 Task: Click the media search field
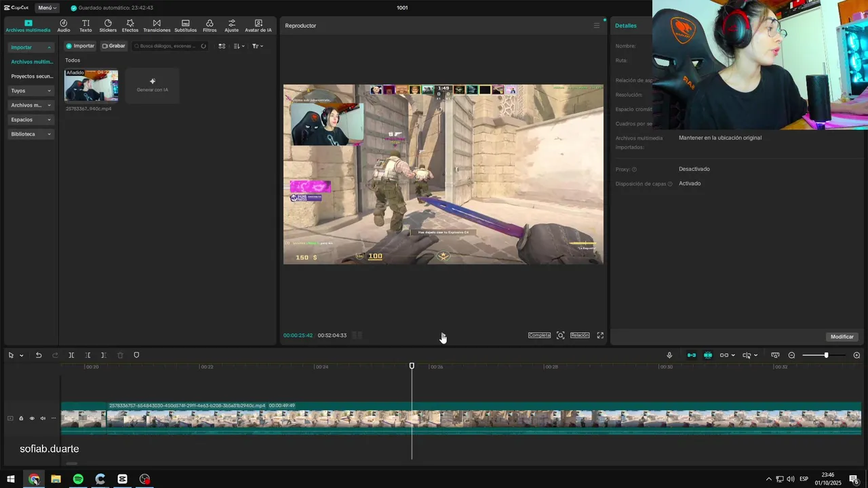click(170, 46)
